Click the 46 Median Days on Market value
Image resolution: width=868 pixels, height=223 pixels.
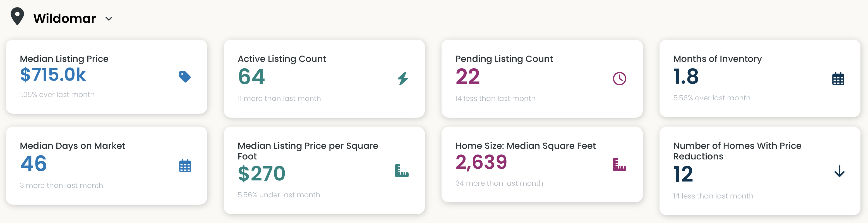tap(33, 164)
